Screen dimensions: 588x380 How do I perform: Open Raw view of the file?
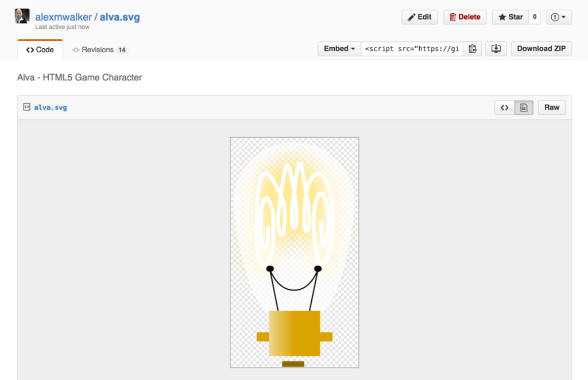coord(552,107)
